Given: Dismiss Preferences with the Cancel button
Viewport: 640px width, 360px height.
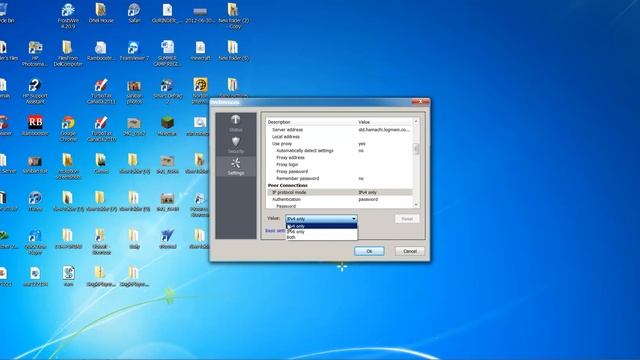Looking at the screenshot, I should tap(410, 251).
